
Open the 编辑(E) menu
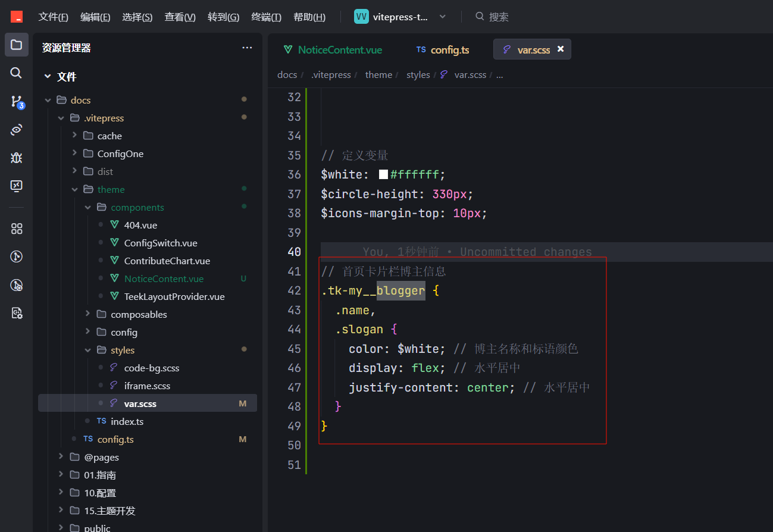(x=95, y=17)
